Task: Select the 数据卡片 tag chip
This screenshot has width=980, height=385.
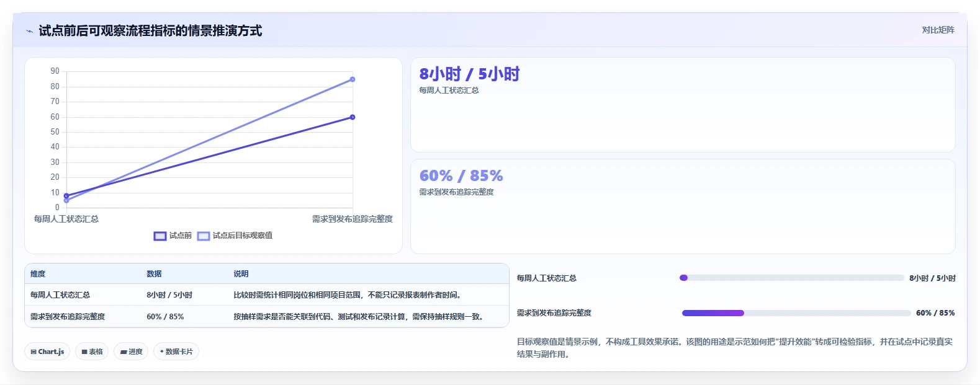Action: coord(176,352)
